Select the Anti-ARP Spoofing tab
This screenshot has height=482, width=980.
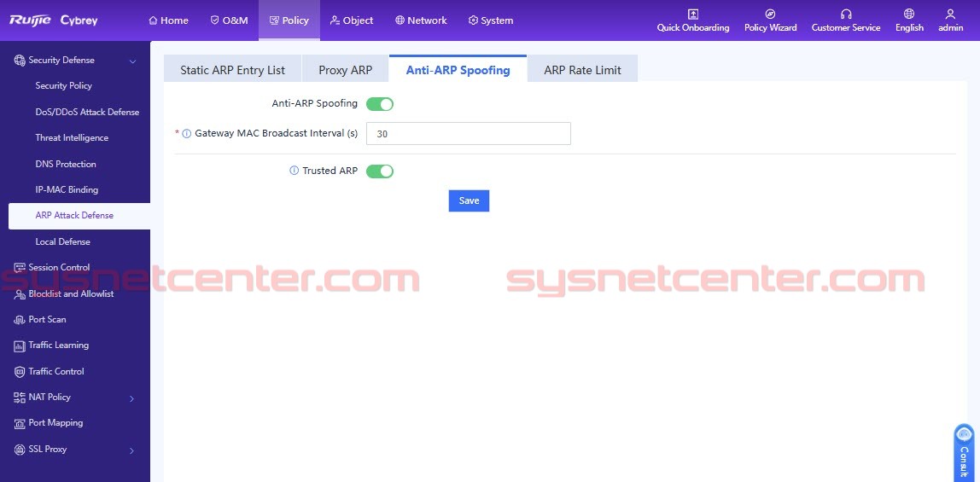[458, 69]
